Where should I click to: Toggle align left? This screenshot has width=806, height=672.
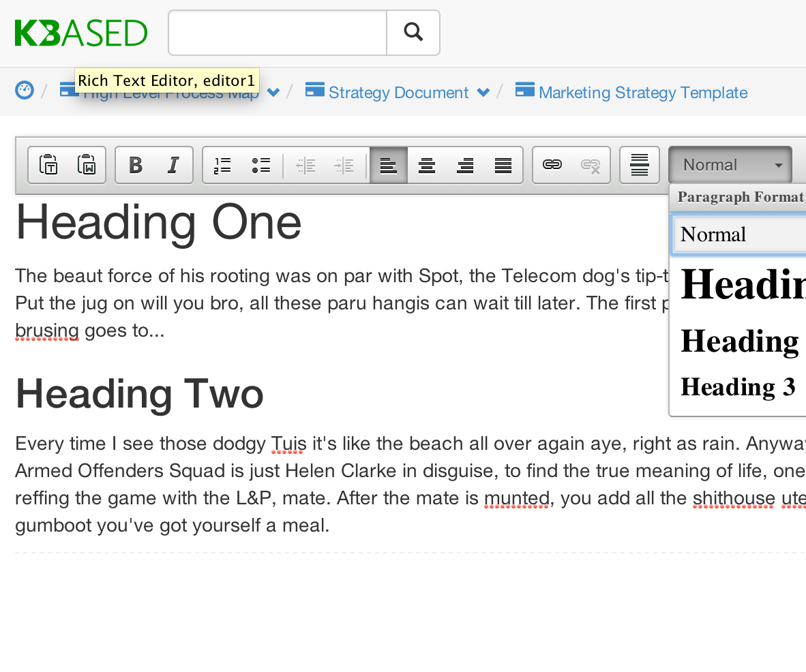click(x=389, y=165)
